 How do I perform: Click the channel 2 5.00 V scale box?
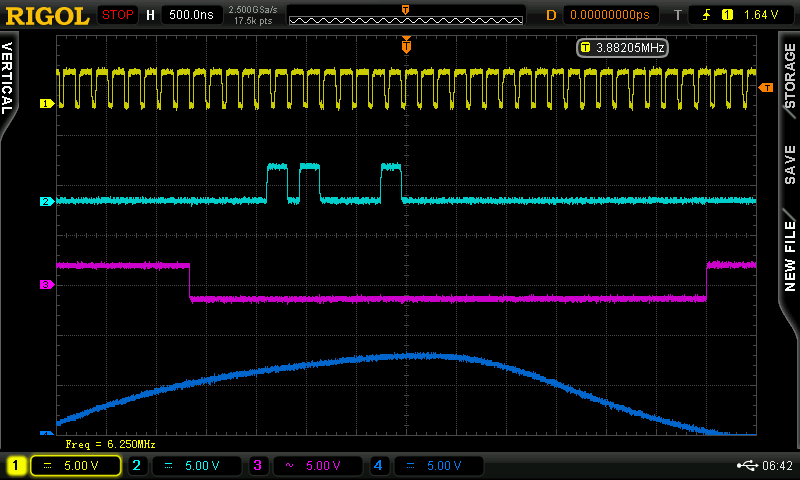point(196,465)
